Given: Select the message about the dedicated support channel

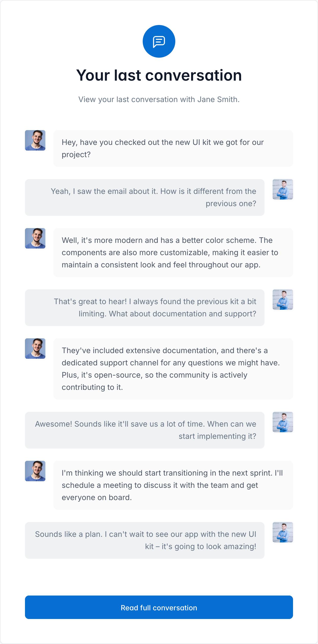Looking at the screenshot, I should coord(173,369).
